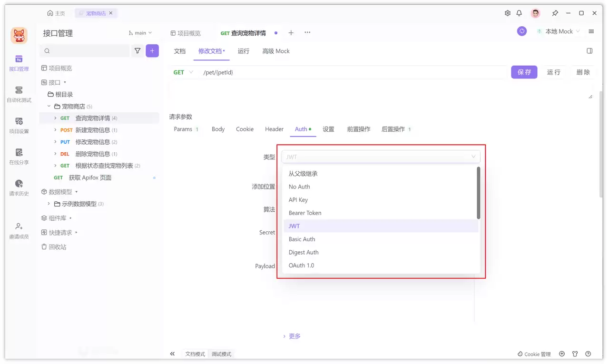The width and height of the screenshot is (609, 364).
Task: Expand 修改宠物信息 tree item
Action: click(x=55, y=142)
